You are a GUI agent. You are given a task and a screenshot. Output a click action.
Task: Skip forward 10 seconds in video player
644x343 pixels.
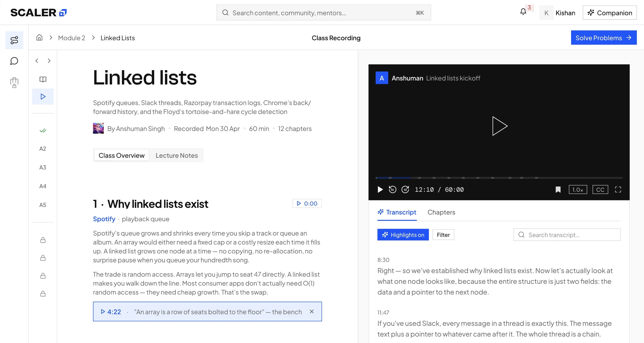pos(405,190)
